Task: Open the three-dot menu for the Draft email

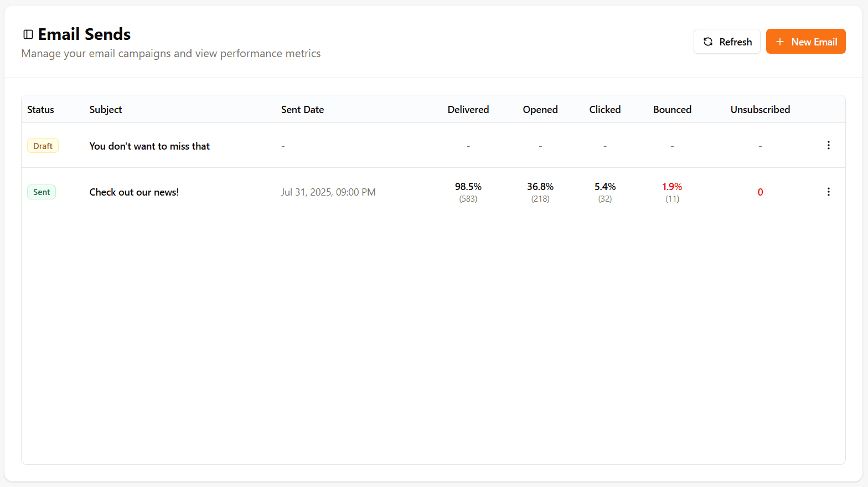Action: [828, 145]
